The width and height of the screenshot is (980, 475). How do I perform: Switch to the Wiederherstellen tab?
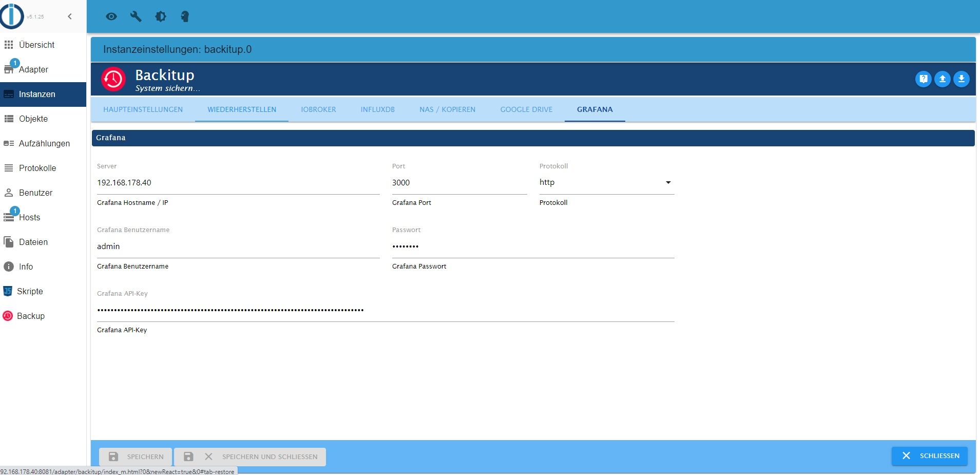pyautogui.click(x=242, y=109)
